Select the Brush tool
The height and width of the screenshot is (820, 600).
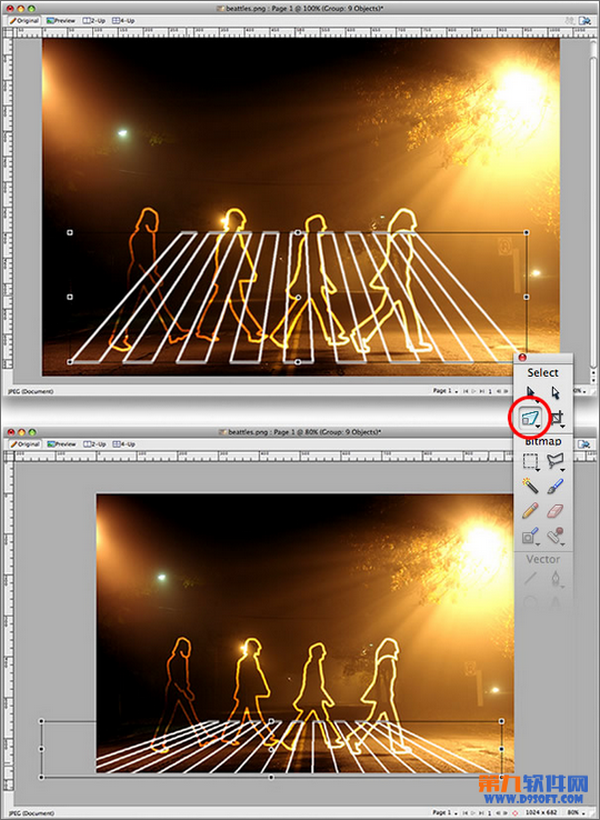pos(557,486)
